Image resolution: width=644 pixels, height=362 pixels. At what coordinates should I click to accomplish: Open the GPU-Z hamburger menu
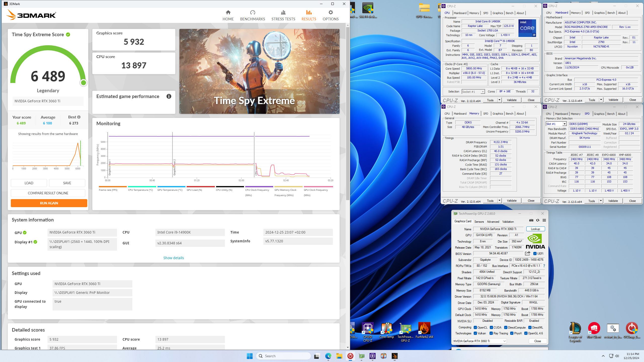tap(544, 220)
